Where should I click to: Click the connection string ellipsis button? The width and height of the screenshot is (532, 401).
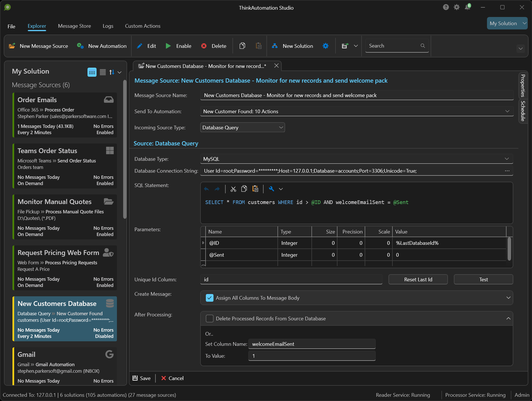tap(507, 171)
